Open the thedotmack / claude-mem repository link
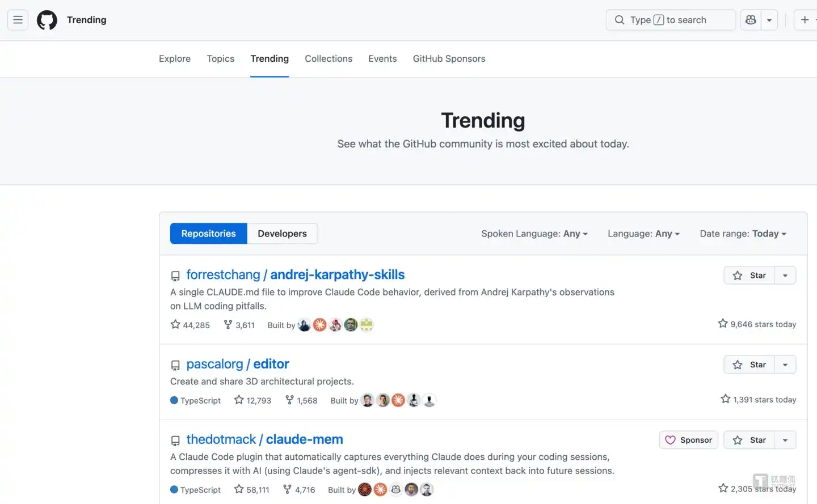The width and height of the screenshot is (817, 504). (x=264, y=439)
